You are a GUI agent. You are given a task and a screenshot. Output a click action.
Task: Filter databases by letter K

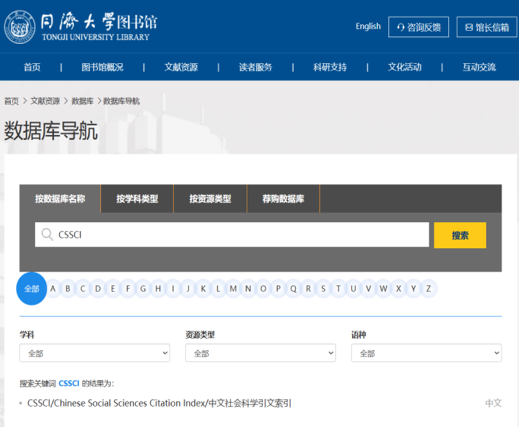(203, 289)
